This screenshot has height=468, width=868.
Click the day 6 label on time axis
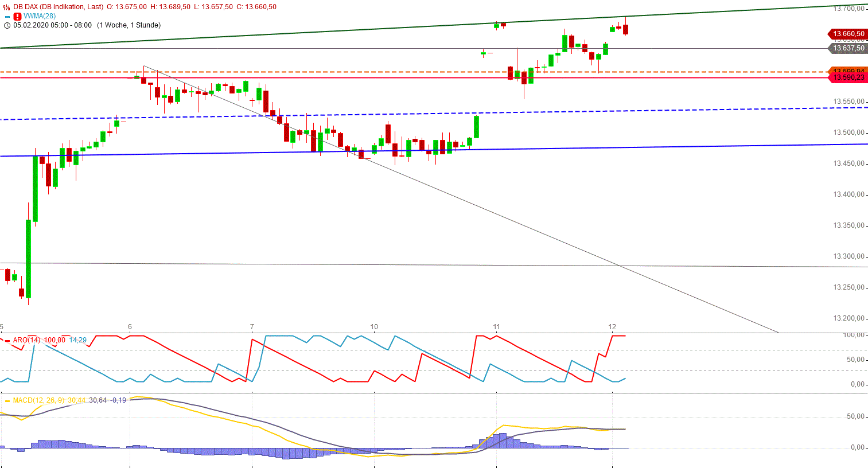[130, 327]
